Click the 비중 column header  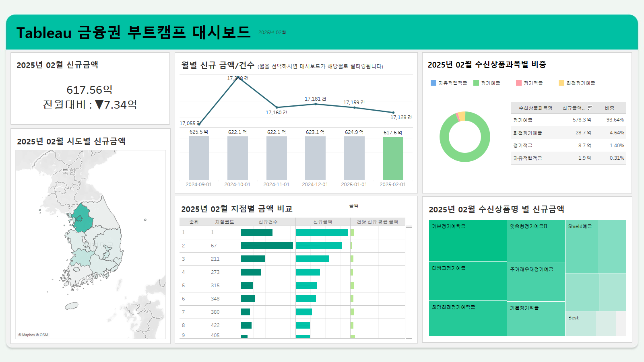pyautogui.click(x=609, y=108)
